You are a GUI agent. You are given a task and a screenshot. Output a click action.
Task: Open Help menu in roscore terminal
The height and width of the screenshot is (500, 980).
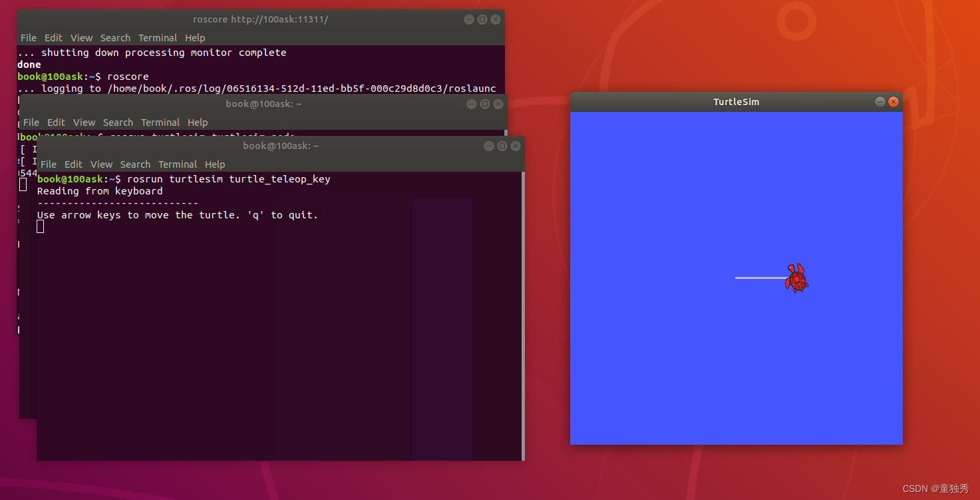[x=195, y=38]
